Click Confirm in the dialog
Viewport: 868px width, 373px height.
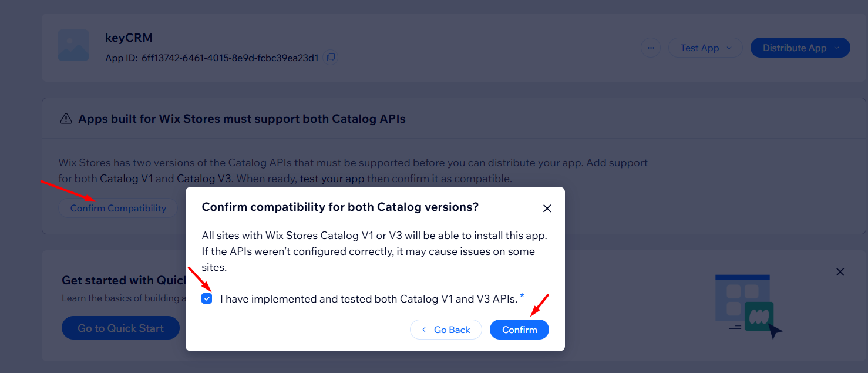coord(519,330)
